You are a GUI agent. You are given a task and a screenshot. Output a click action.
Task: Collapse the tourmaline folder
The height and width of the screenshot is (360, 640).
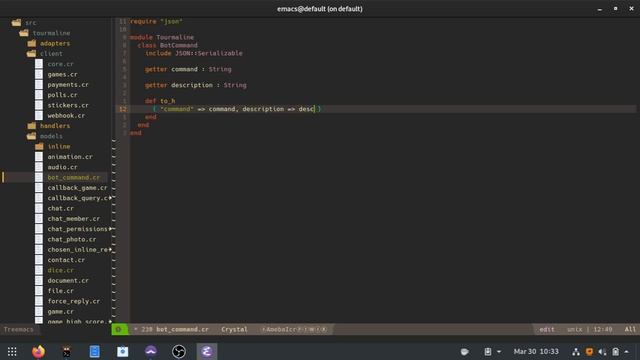click(24, 33)
